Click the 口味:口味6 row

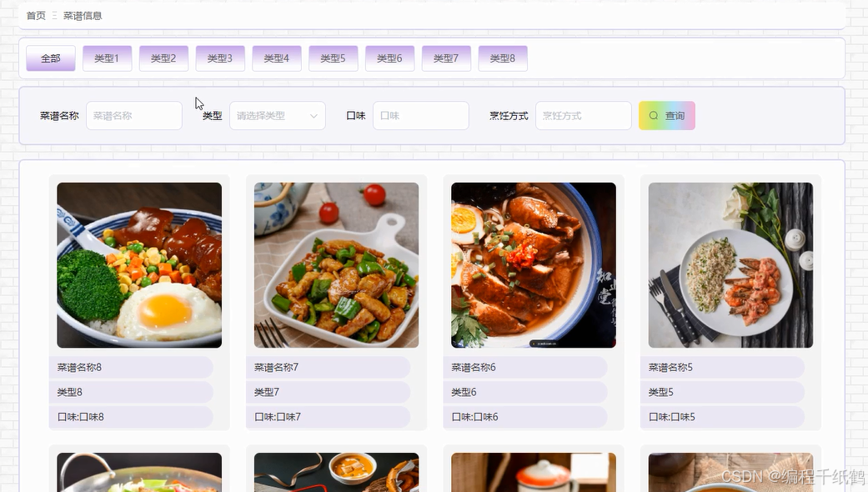[525, 417]
